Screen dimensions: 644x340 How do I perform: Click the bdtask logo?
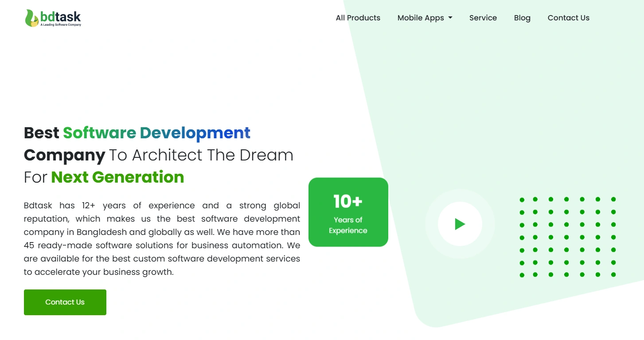[53, 18]
